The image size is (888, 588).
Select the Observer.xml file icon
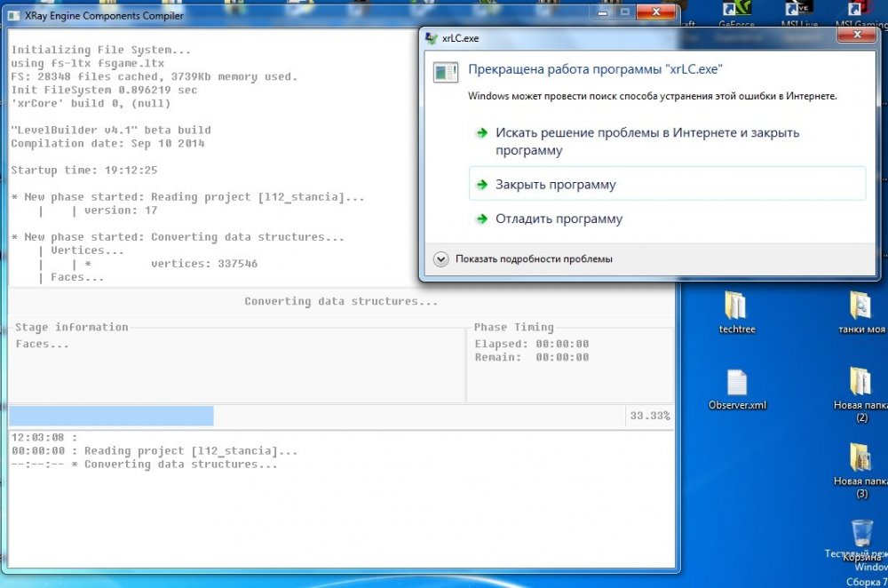(737, 383)
